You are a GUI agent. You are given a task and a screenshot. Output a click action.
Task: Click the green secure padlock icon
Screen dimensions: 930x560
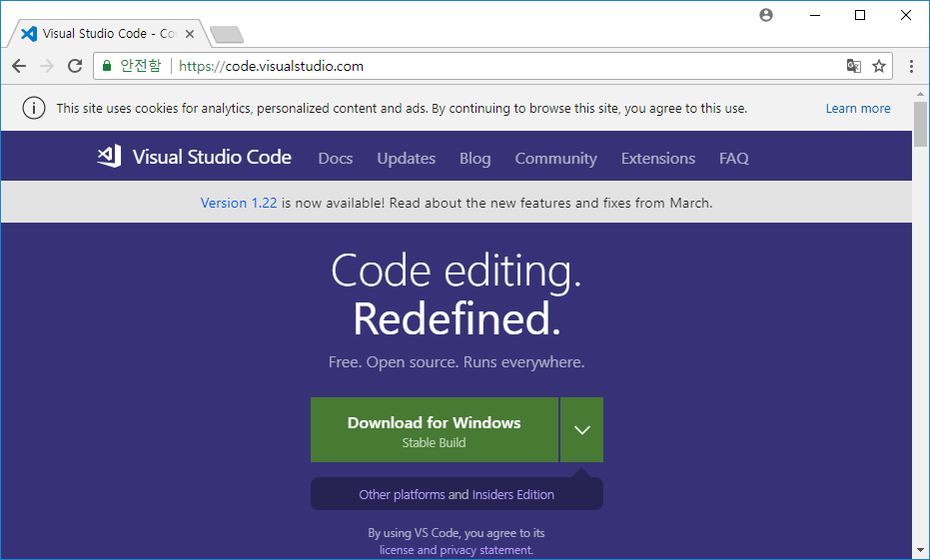tap(107, 66)
